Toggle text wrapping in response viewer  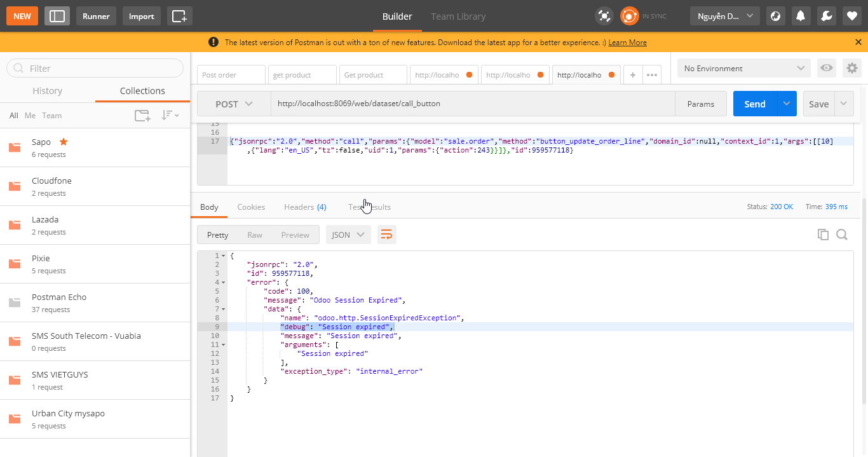(x=386, y=234)
